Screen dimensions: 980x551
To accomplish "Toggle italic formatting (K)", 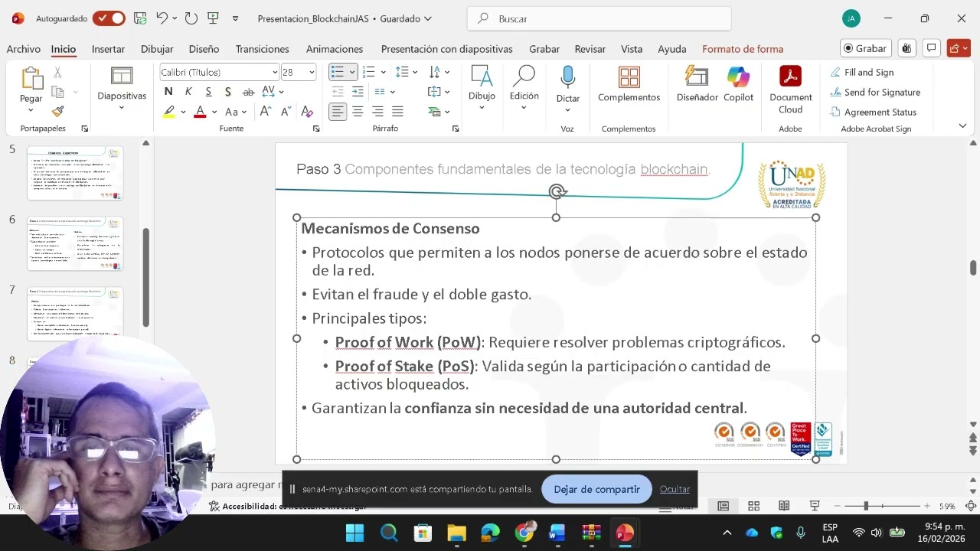I will point(188,92).
